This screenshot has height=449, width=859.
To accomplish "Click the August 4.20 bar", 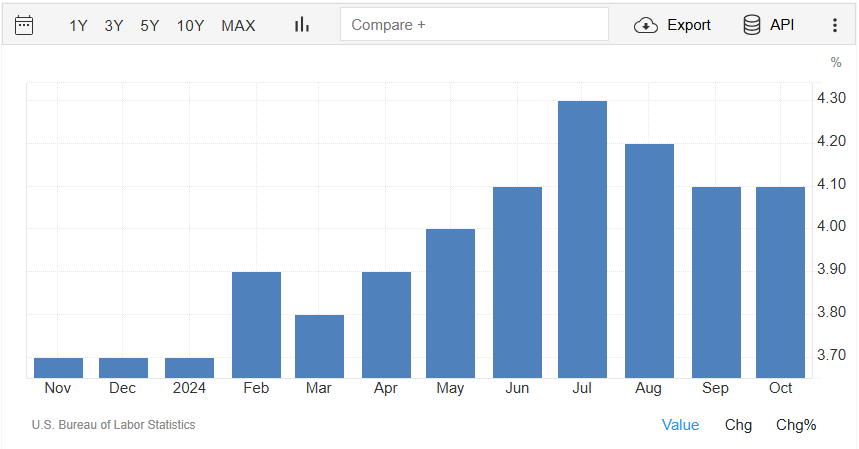I will [649, 261].
